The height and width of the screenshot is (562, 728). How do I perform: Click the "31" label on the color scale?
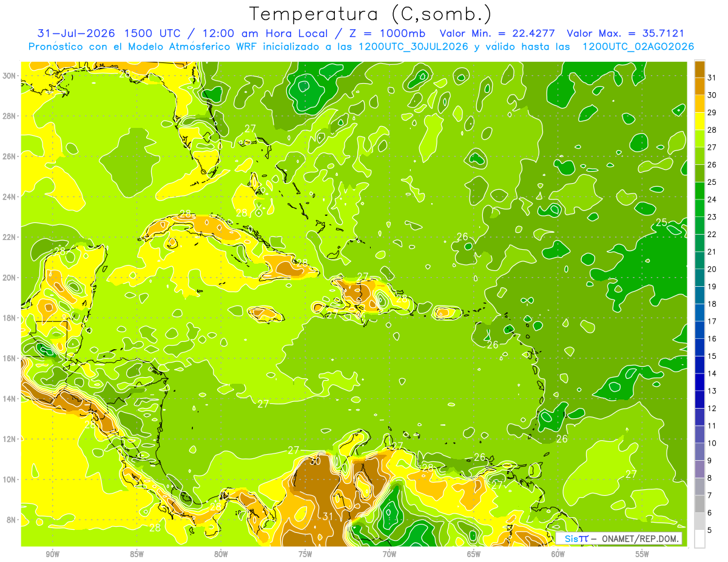(712, 77)
